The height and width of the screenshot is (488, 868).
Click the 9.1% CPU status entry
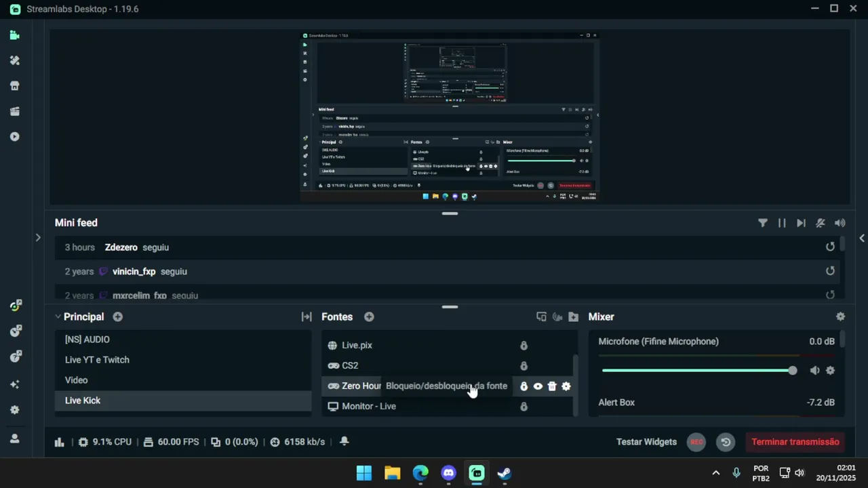105,442
